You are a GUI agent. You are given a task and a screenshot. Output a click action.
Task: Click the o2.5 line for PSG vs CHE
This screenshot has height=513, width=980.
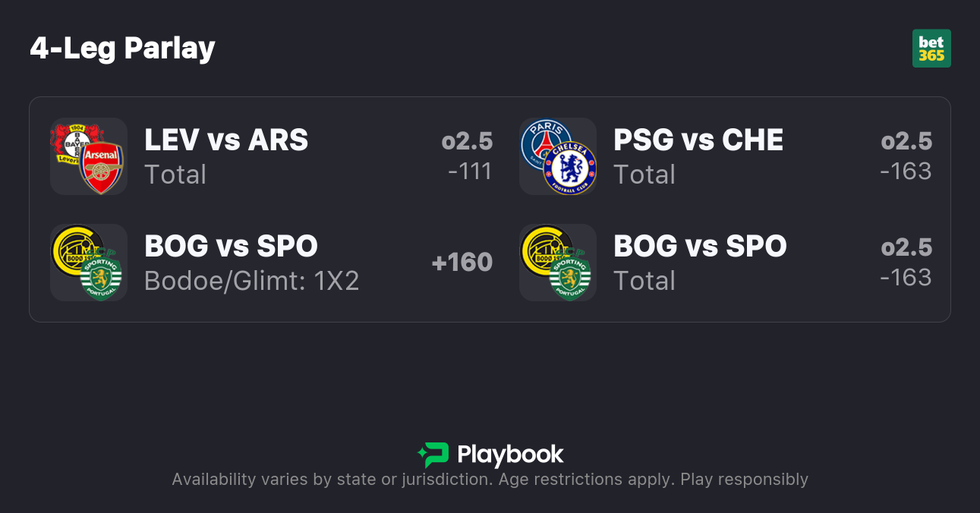[906, 141]
